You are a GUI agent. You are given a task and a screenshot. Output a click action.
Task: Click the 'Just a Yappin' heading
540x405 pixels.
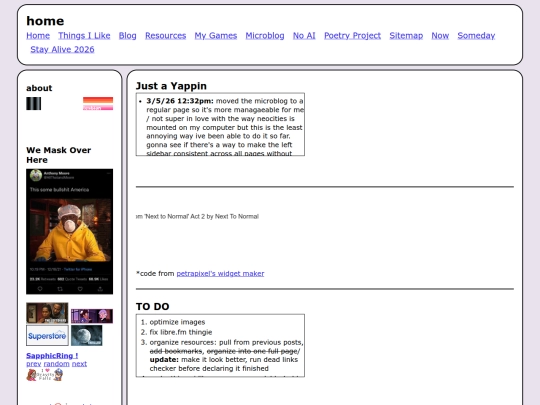pyautogui.click(x=171, y=86)
